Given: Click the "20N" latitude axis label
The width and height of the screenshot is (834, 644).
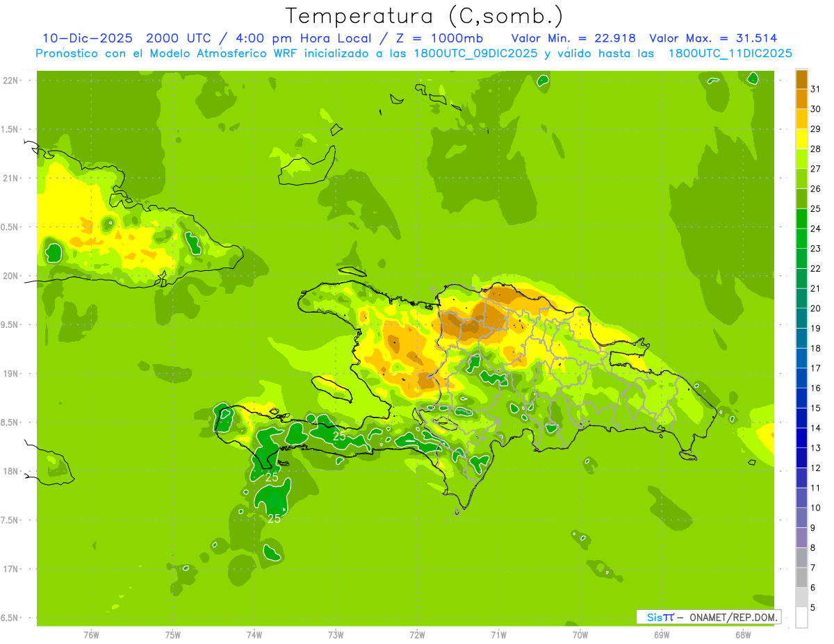Looking at the screenshot, I should tap(11, 276).
